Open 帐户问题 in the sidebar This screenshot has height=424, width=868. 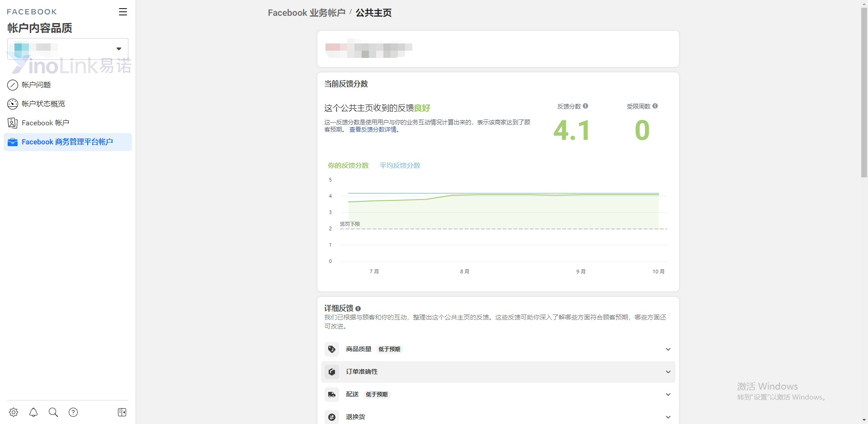point(68,85)
